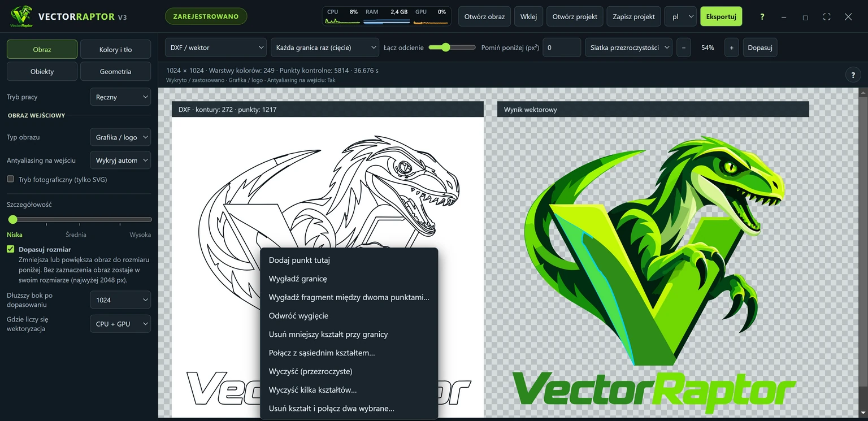Click the Eksportuj button
The width and height of the screenshot is (868, 421).
(x=721, y=16)
